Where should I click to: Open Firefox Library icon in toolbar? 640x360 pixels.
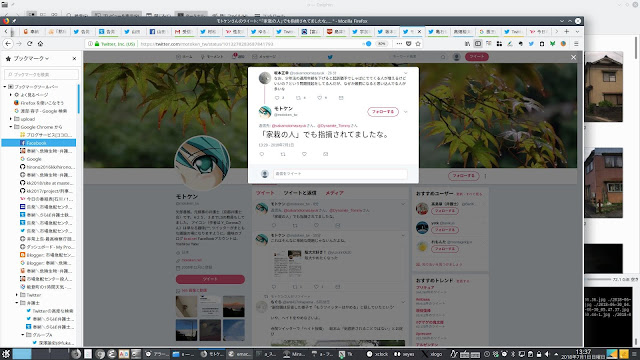(467, 44)
